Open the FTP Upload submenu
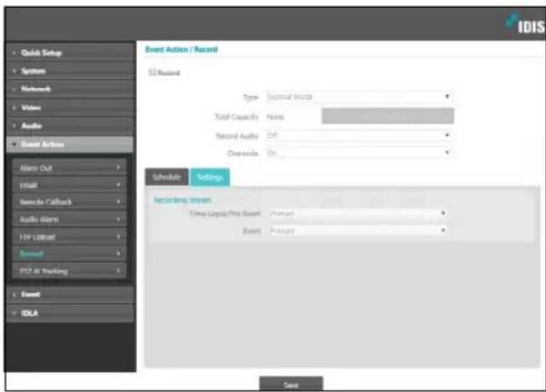 click(x=70, y=237)
